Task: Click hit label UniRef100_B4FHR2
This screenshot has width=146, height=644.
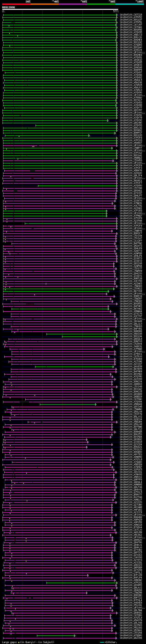Action: coord(131,306)
